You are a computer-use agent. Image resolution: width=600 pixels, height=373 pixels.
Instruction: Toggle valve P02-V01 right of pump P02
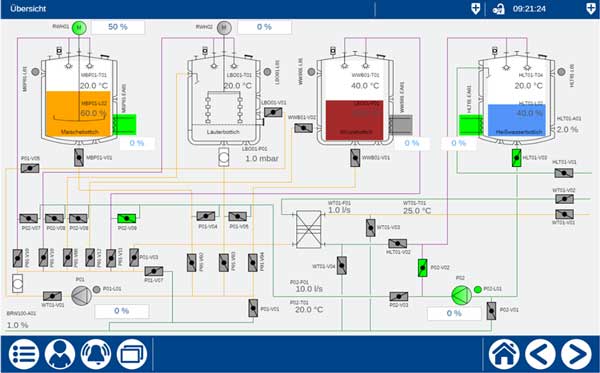tap(491, 311)
